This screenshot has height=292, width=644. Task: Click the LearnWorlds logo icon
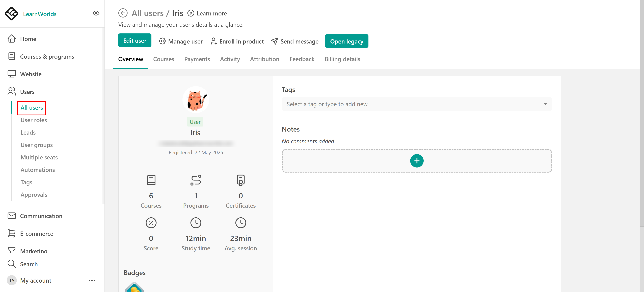click(x=12, y=13)
